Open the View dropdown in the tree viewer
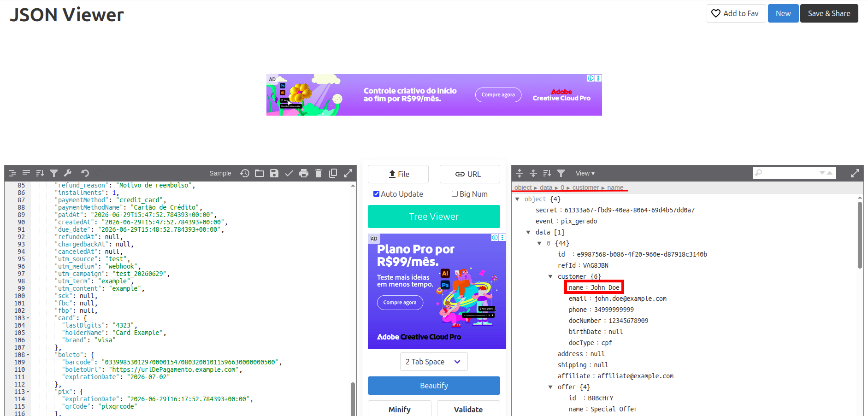 click(585, 173)
